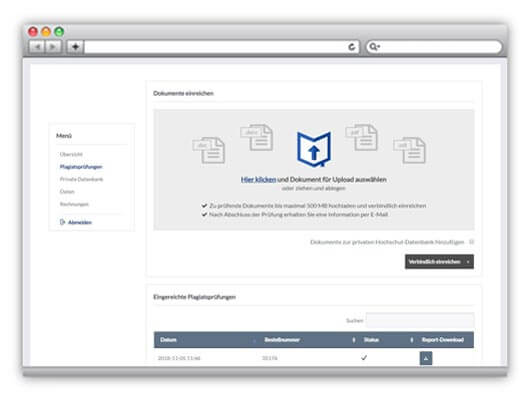This screenshot has height=408, width=530.
Task: Click the browser back arrow button
Action: [37, 47]
